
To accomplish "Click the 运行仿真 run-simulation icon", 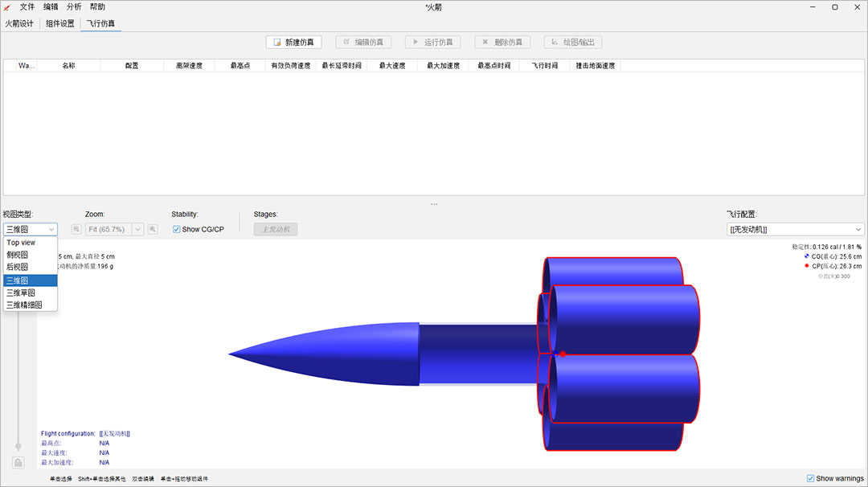I will (415, 42).
